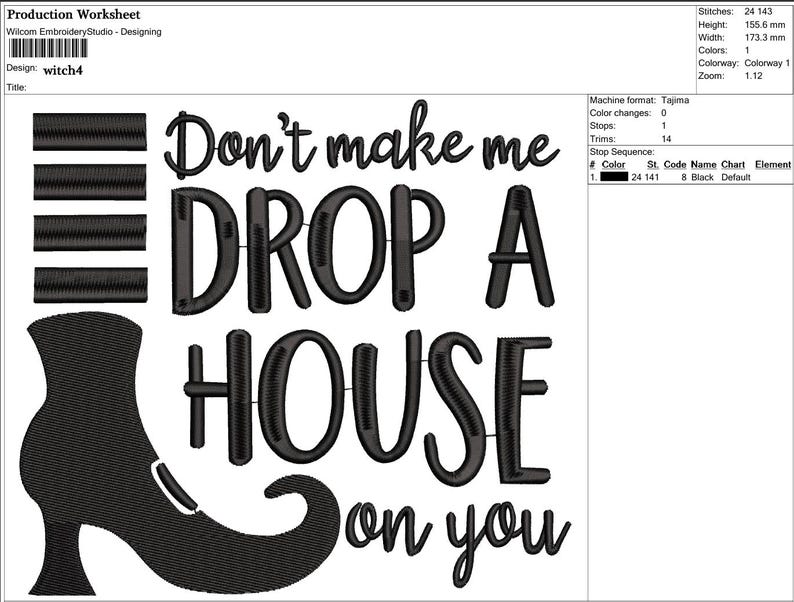
Task: Click the top stripe of the stocking
Action: point(90,132)
